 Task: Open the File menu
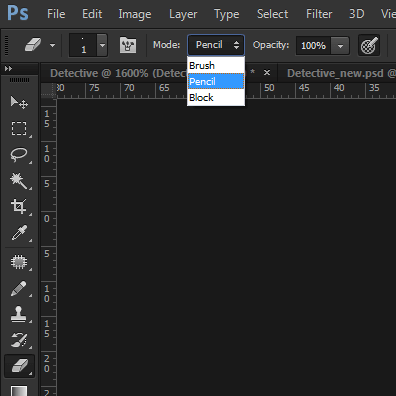pyautogui.click(x=56, y=14)
